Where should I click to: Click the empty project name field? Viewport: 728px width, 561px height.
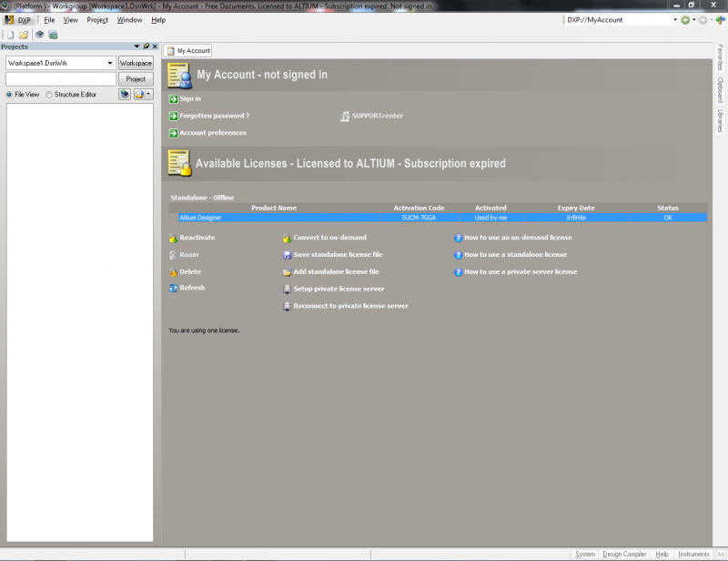click(x=61, y=79)
